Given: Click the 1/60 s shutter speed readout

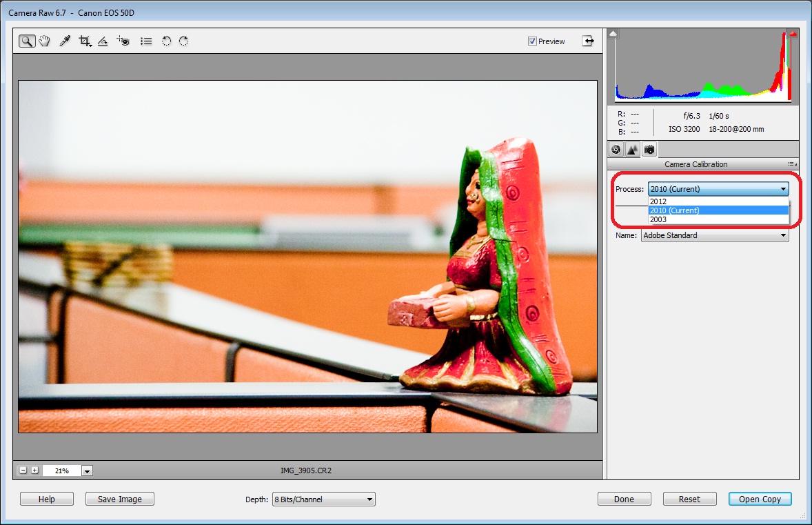Looking at the screenshot, I should coord(719,116).
